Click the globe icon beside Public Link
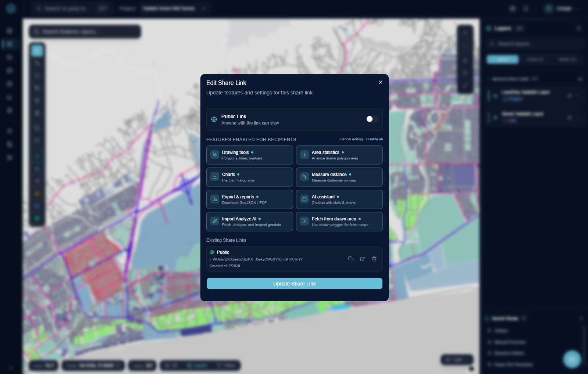Viewport: 588px width, 374px height. (214, 119)
